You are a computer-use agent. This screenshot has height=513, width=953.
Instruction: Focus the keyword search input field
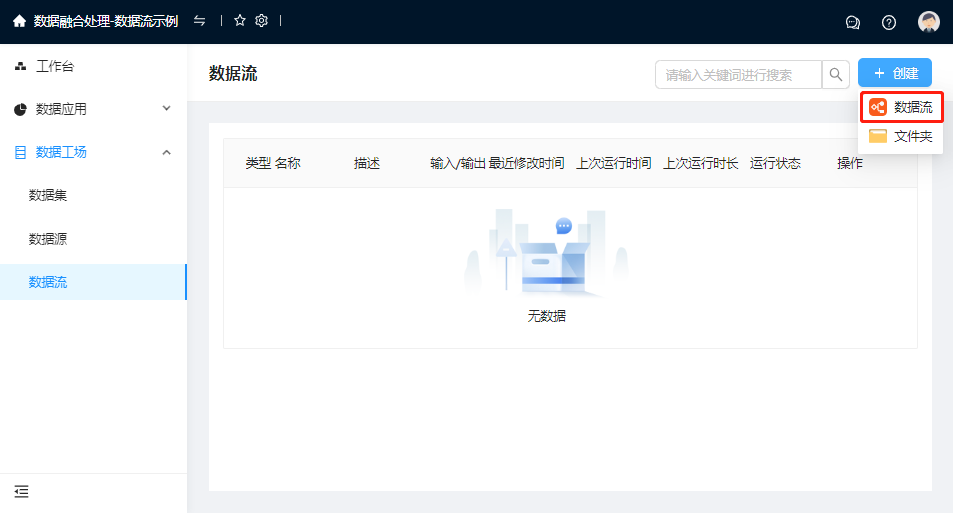(740, 74)
